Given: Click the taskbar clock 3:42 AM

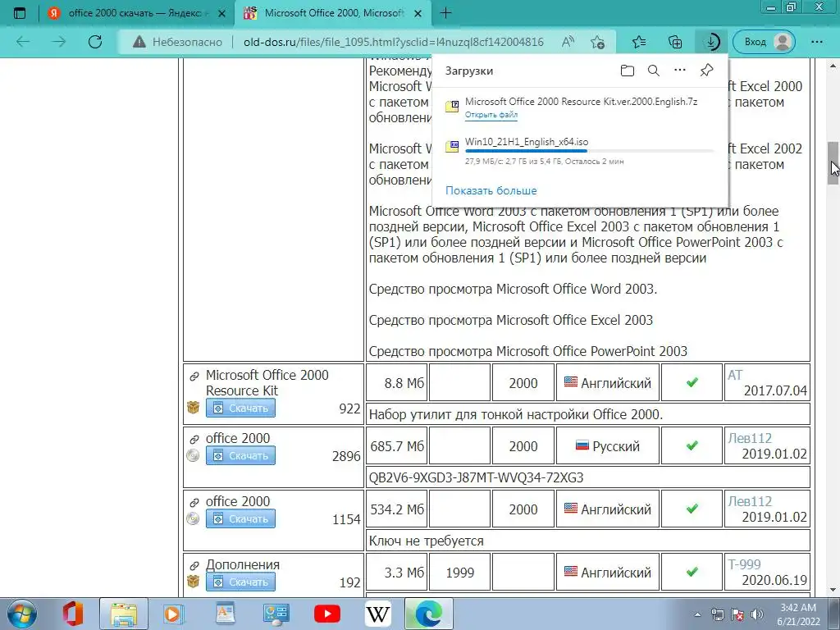Looking at the screenshot, I should pos(798,608).
